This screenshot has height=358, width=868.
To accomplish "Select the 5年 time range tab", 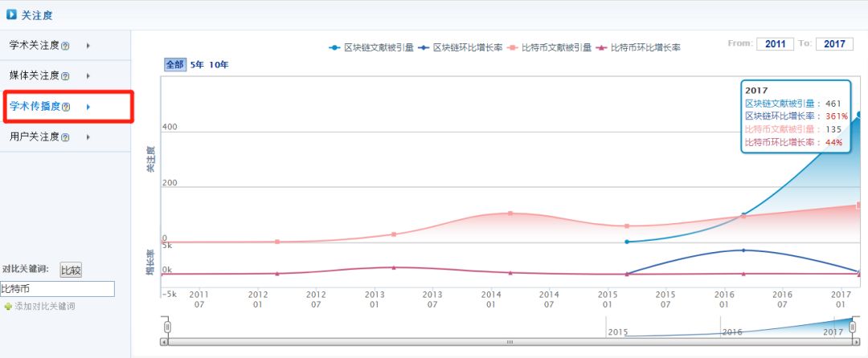I will [197, 64].
